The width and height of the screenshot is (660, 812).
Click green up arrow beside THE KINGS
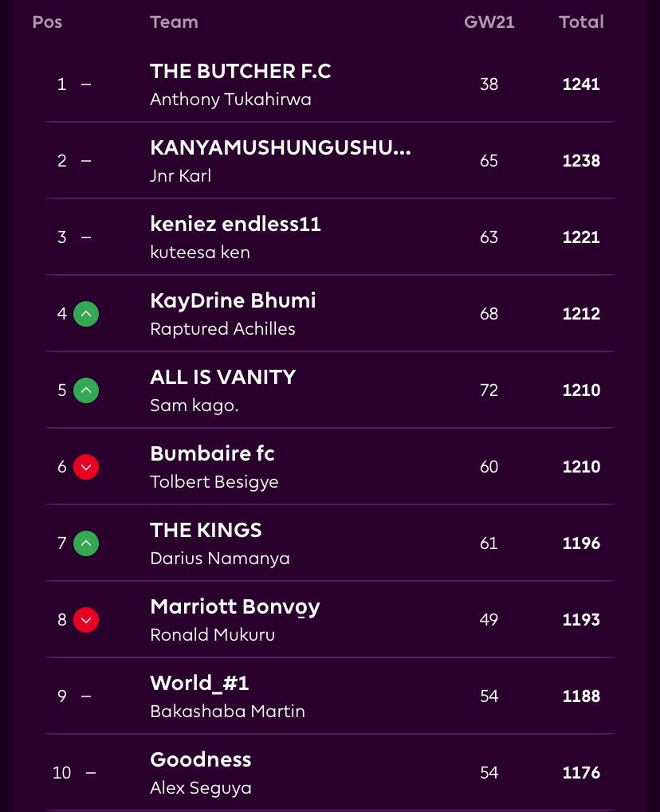pyautogui.click(x=86, y=543)
